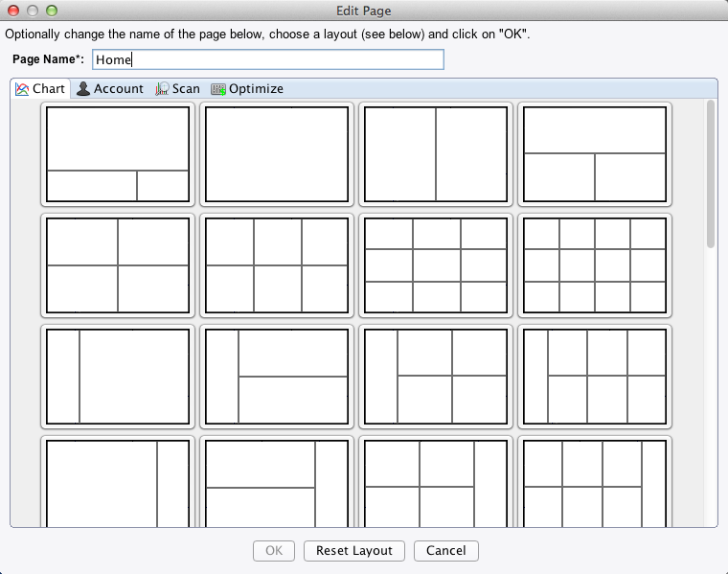Pick the 2x2 four-pane grid layout
This screenshot has width=728, height=574.
pos(118,265)
